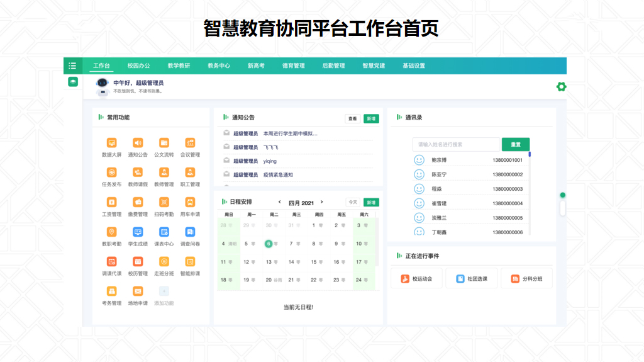The width and height of the screenshot is (644, 362).
Task: Open 通知公告 shortcut in 常用功能
Action: click(138, 143)
